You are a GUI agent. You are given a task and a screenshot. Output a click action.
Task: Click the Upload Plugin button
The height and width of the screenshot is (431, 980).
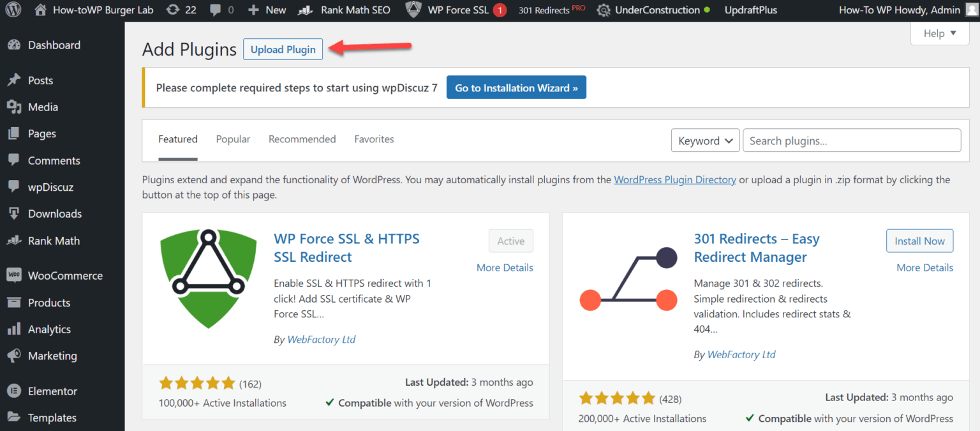tap(283, 49)
